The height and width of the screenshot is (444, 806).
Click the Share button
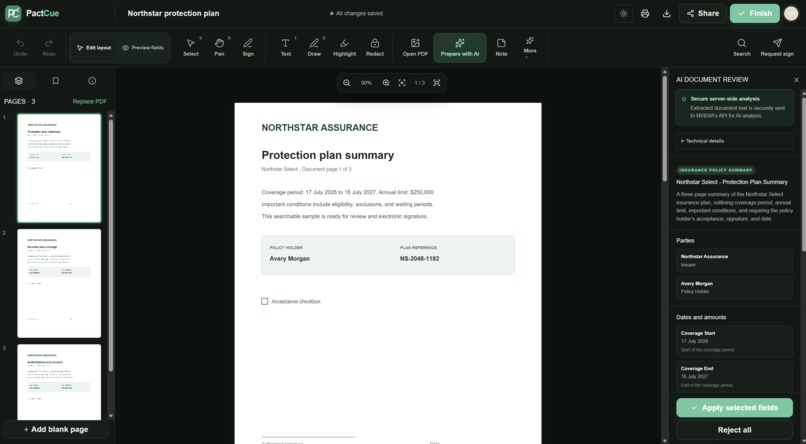tap(703, 14)
